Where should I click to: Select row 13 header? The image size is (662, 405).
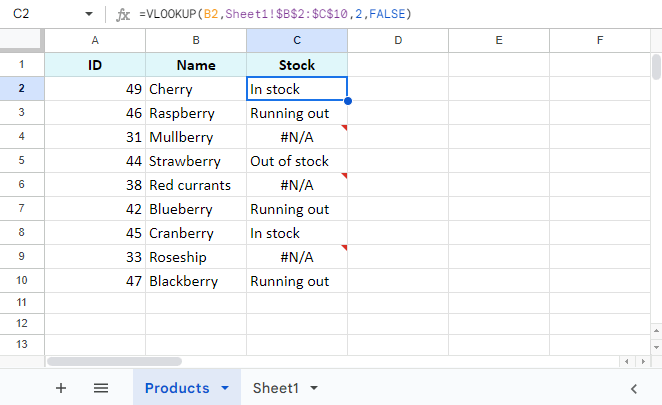[22, 345]
